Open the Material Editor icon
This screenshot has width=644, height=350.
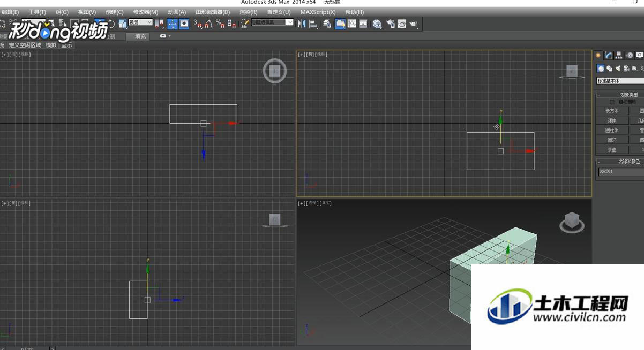click(x=377, y=24)
